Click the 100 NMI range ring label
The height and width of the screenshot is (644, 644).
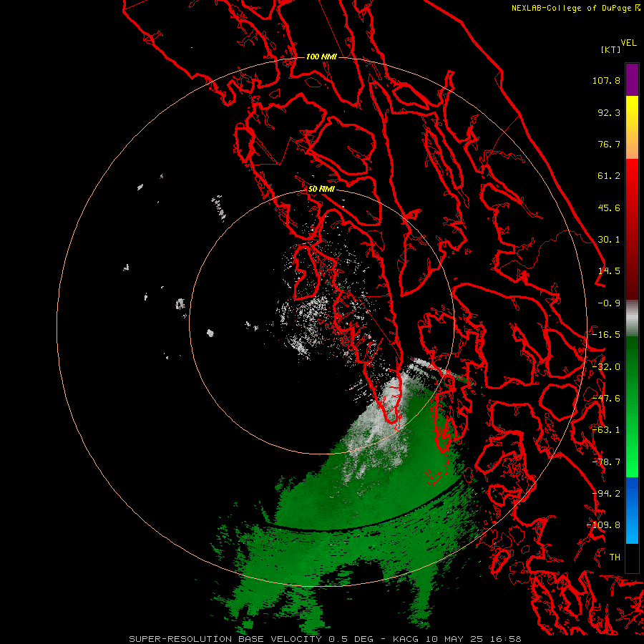click(x=321, y=57)
